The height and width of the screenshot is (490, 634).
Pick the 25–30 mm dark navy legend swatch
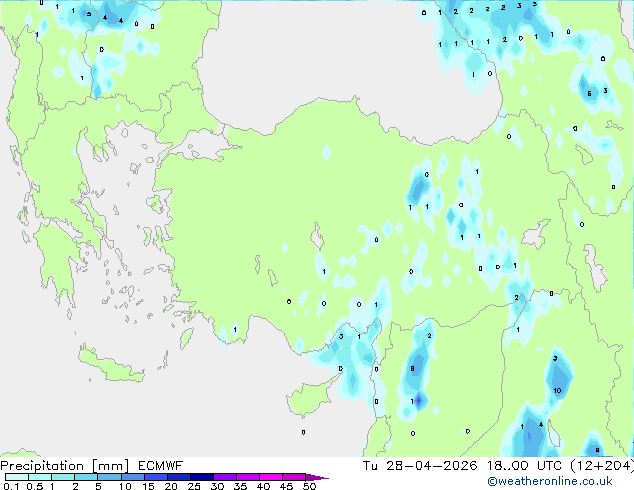[202, 477]
